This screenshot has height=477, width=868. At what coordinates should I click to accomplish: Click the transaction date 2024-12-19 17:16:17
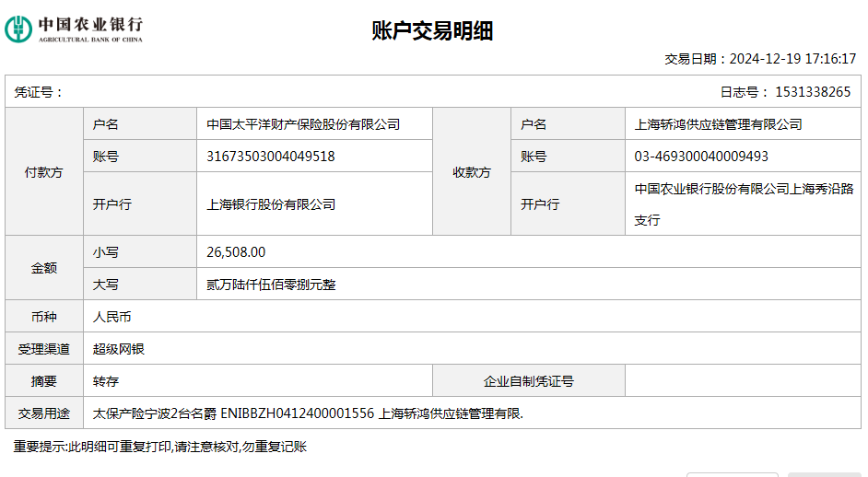coord(792,59)
